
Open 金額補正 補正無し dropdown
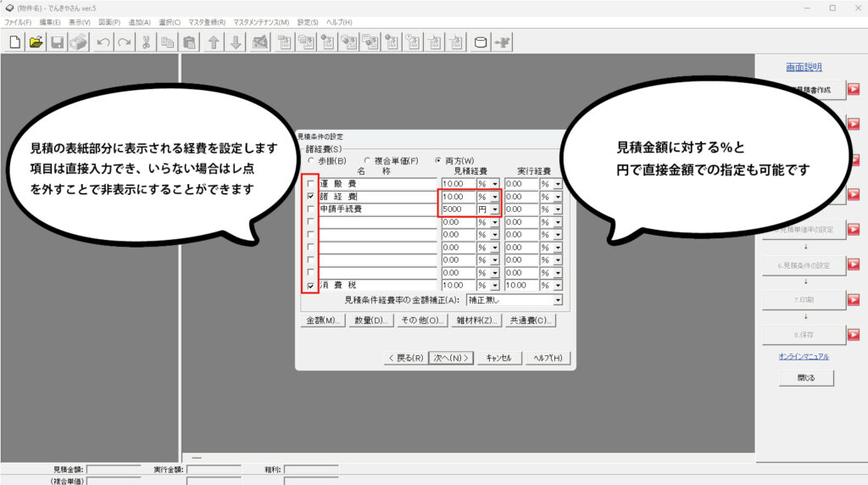(558, 300)
